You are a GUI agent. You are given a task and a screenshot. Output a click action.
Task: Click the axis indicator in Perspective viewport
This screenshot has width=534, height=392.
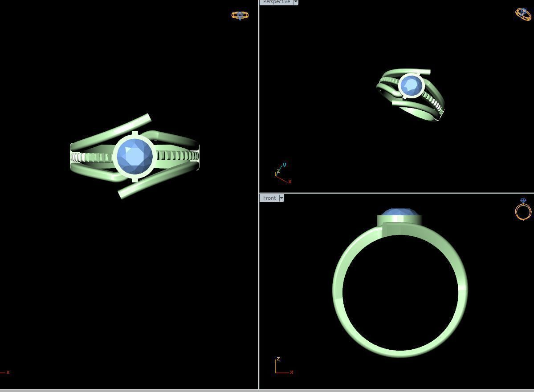(283, 174)
